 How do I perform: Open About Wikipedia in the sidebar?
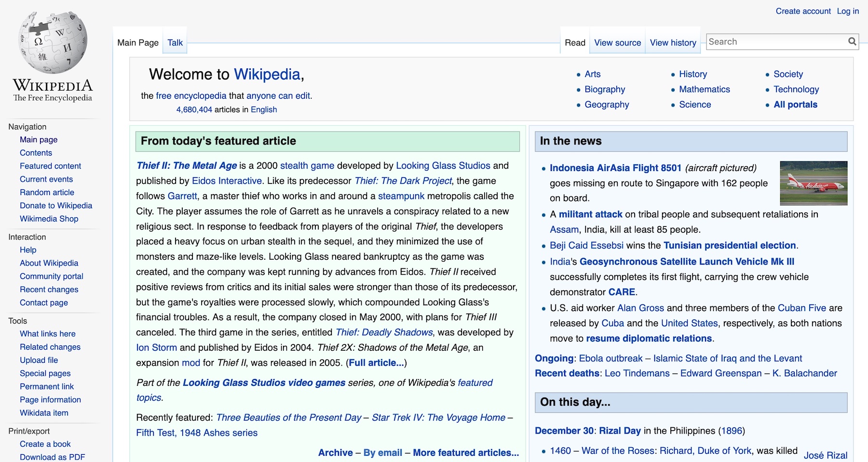point(49,263)
